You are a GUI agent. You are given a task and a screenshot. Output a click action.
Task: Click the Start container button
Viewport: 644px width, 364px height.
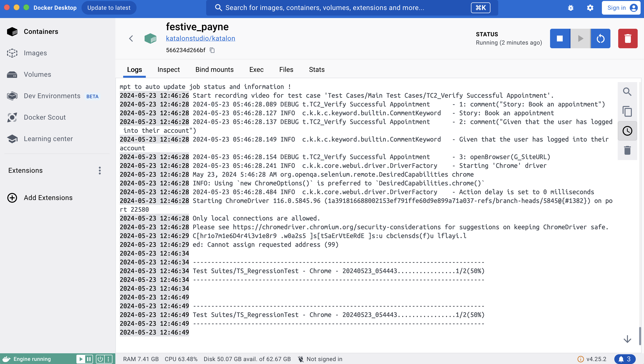tap(580, 38)
